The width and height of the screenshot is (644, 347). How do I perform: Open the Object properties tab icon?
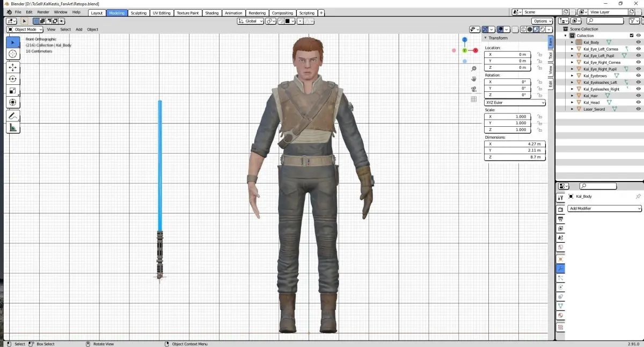pyautogui.click(x=560, y=259)
